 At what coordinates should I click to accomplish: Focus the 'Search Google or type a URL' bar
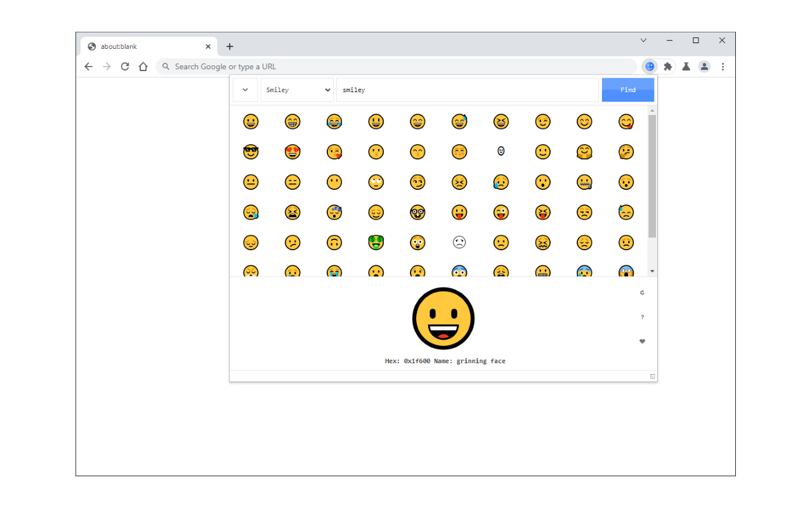396,66
